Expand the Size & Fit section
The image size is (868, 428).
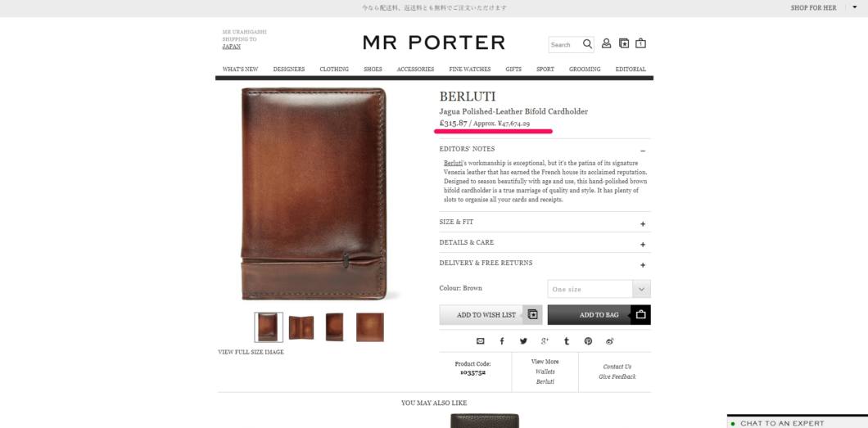click(545, 223)
